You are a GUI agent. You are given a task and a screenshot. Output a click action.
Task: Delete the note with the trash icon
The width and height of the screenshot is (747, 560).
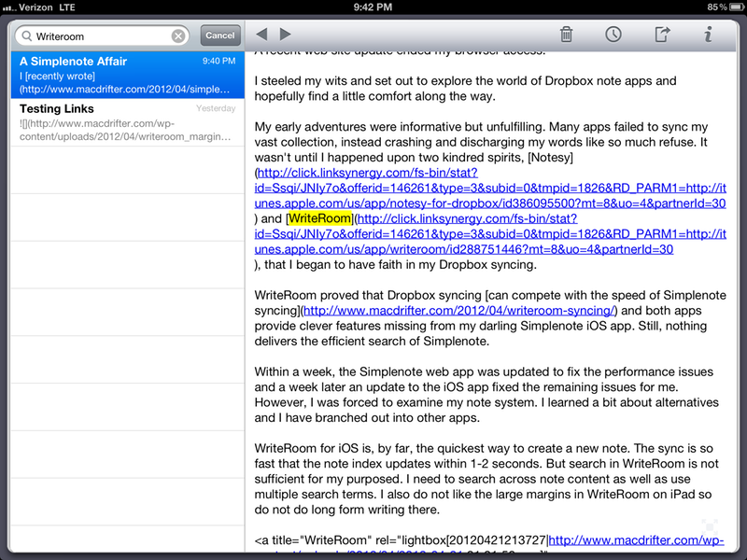point(566,35)
